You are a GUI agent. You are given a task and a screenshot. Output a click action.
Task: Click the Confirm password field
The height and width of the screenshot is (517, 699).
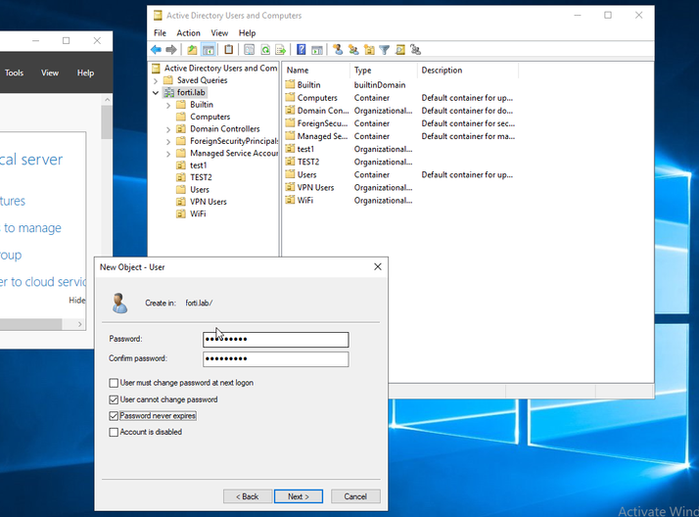click(x=275, y=359)
